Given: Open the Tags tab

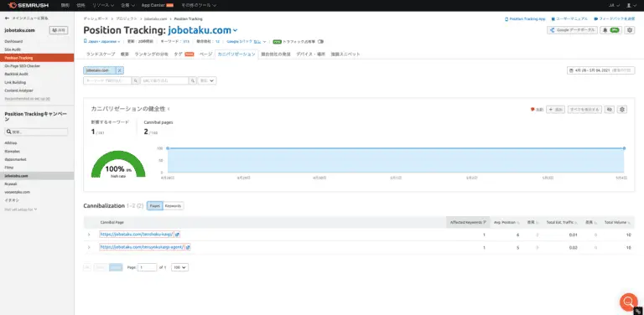Looking at the screenshot, I should 184,54.
